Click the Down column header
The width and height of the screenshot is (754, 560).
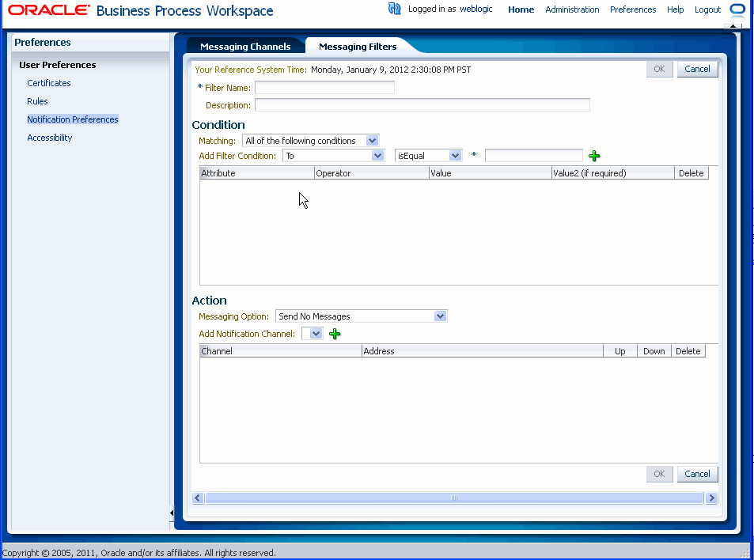(x=654, y=351)
